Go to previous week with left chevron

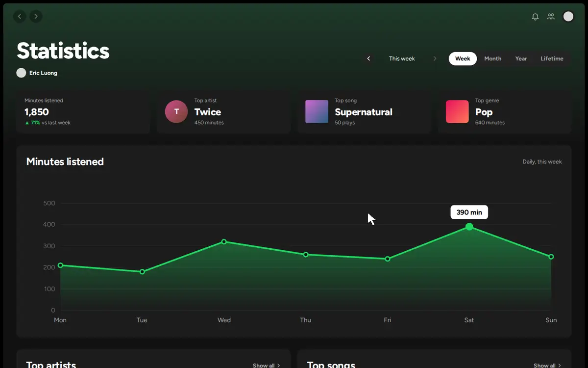[x=368, y=58]
